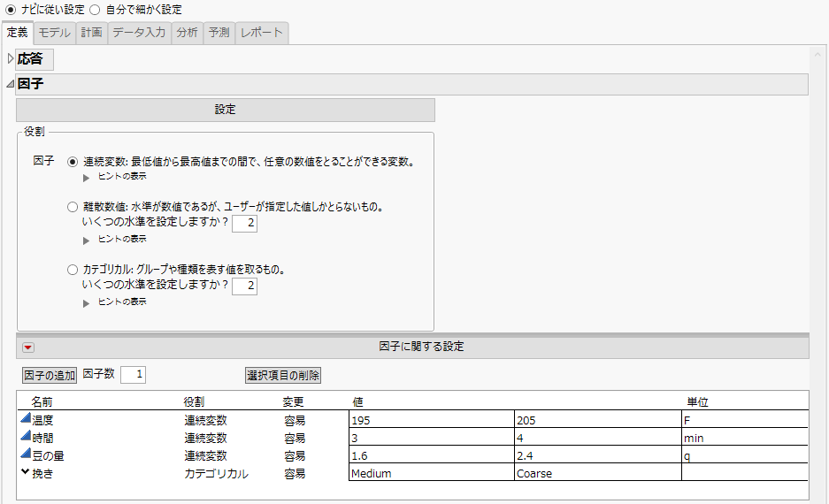Click 連続変数 role for 温度 row

[x=205, y=421]
